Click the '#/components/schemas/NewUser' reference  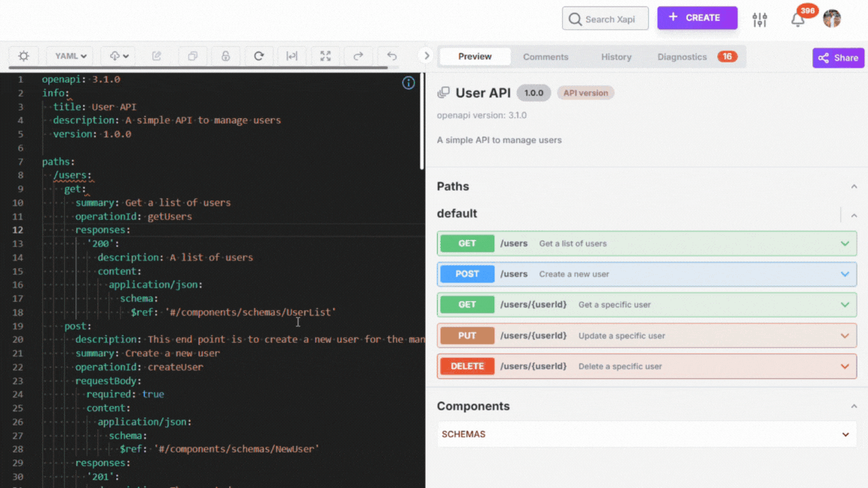(x=237, y=449)
